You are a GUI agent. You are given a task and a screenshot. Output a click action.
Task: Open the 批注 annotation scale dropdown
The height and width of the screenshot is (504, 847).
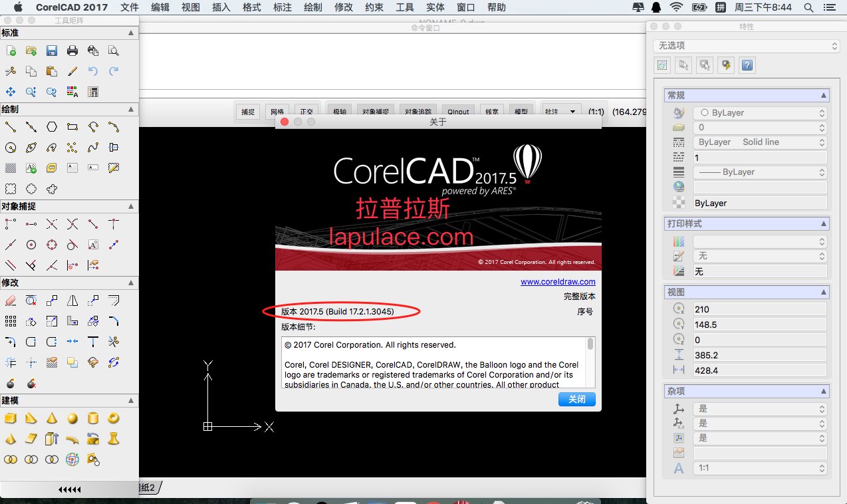pyautogui.click(x=562, y=112)
